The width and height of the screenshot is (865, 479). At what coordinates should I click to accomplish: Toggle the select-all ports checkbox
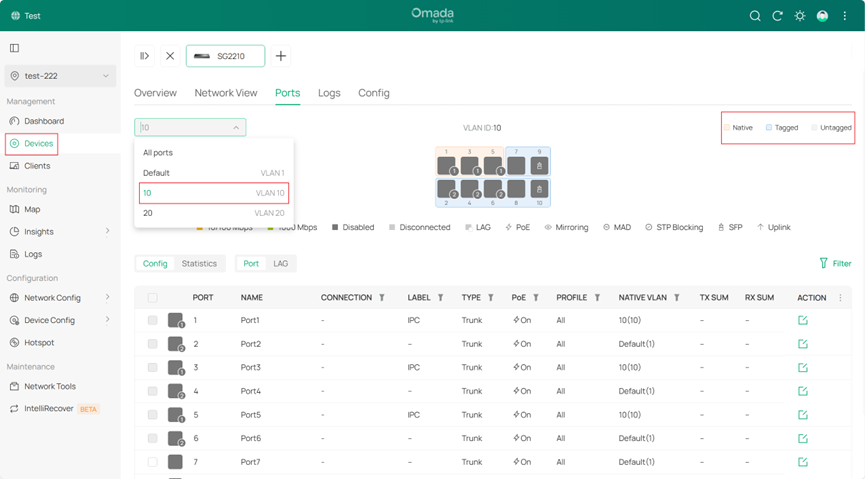152,298
